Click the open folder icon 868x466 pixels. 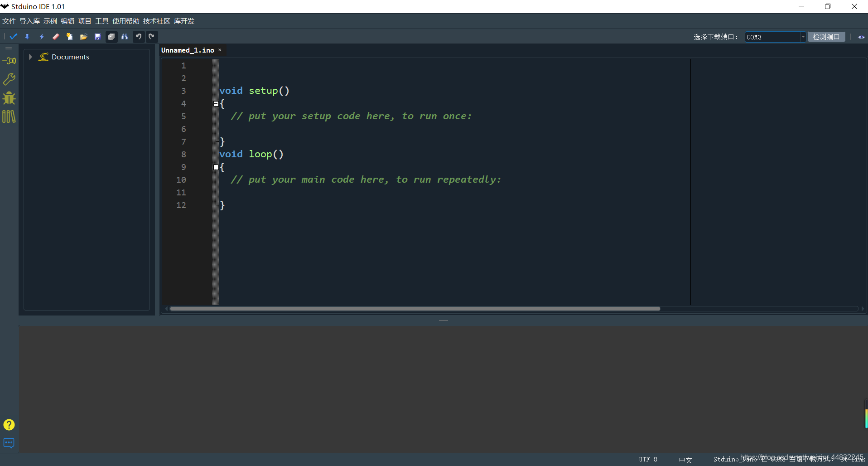point(83,37)
